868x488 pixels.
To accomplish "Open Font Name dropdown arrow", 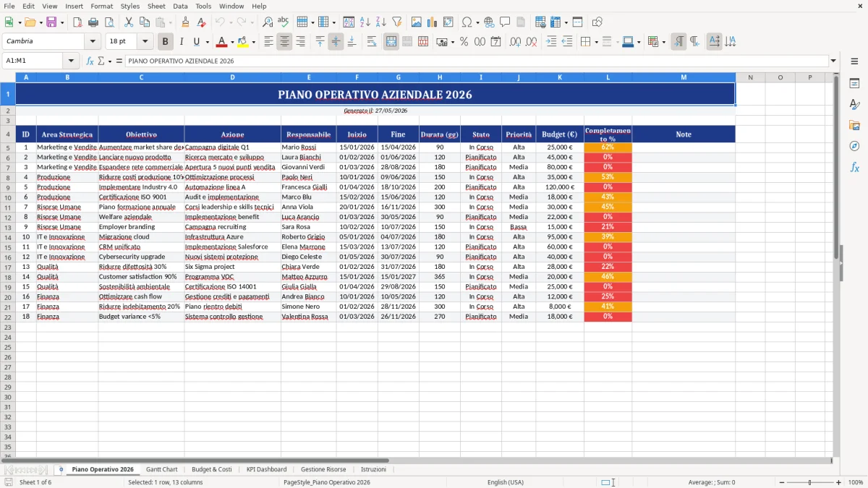I will 93,42.
